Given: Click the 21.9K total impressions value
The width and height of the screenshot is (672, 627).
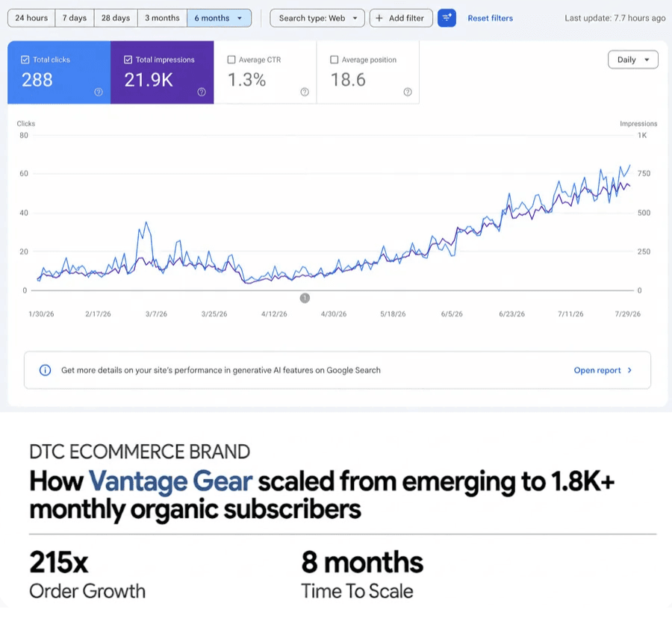Looking at the screenshot, I should pyautogui.click(x=149, y=80).
